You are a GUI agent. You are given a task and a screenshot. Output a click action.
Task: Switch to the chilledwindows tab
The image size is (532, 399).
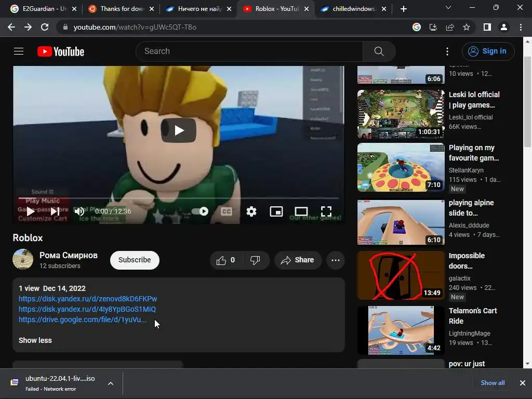353,9
